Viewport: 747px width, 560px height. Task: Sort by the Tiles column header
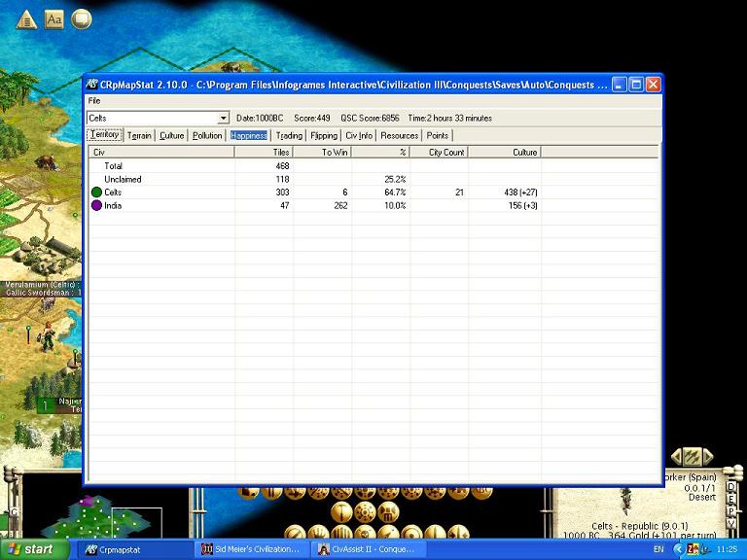[264, 153]
